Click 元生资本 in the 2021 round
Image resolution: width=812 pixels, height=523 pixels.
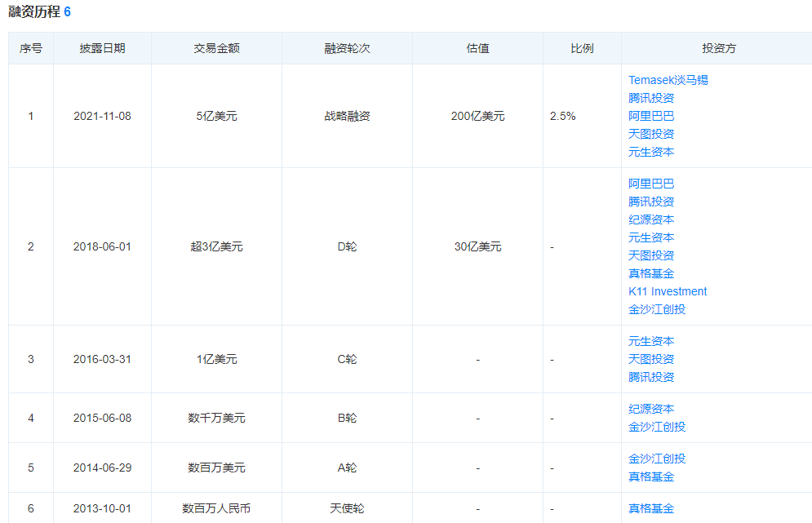pyautogui.click(x=650, y=151)
